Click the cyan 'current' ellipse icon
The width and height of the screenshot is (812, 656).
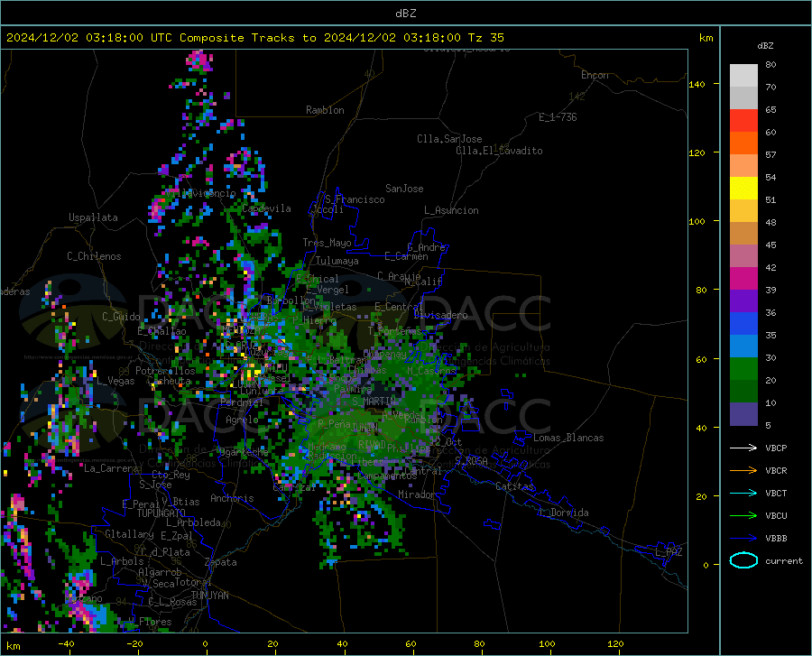click(743, 560)
